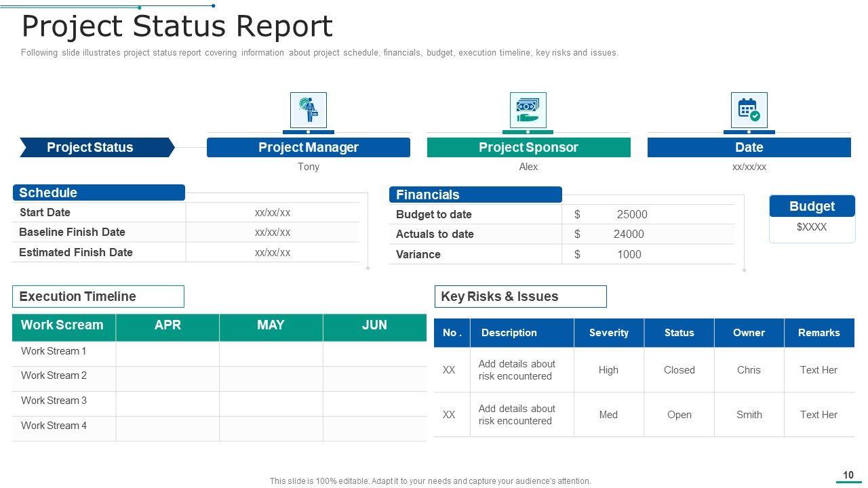Click the project manager person icon

(309, 110)
